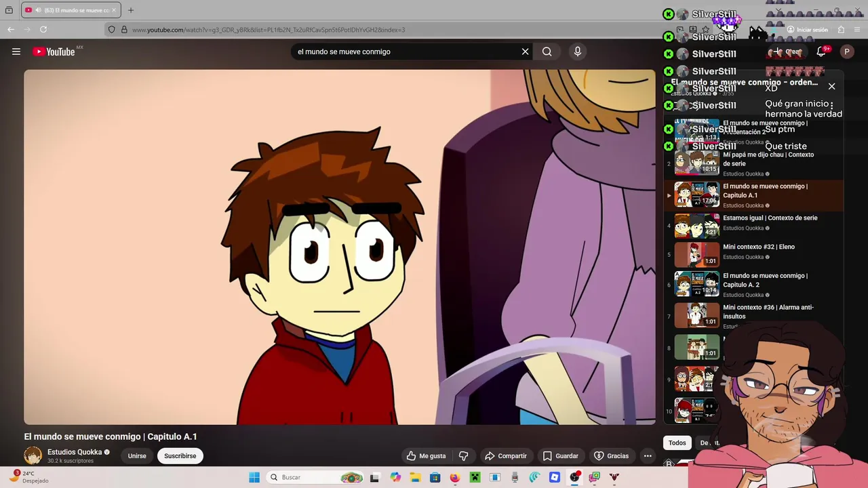The height and width of the screenshot is (488, 868).
Task: Show site security lock info
Action: click(124, 30)
